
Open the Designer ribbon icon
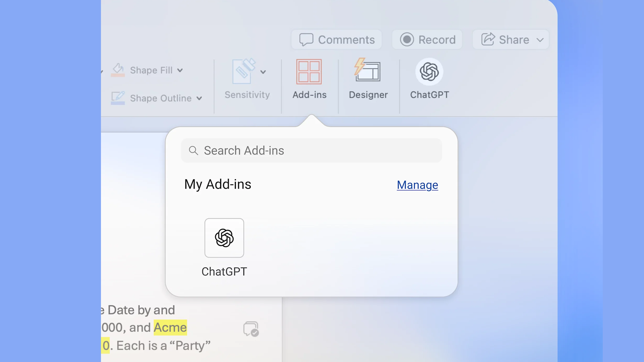pyautogui.click(x=368, y=70)
